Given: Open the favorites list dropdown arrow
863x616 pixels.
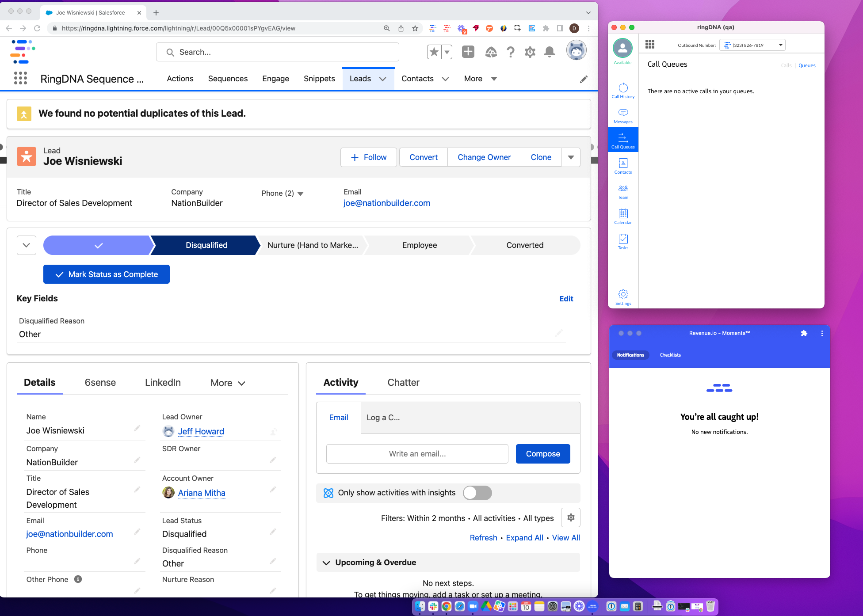Looking at the screenshot, I should [447, 52].
